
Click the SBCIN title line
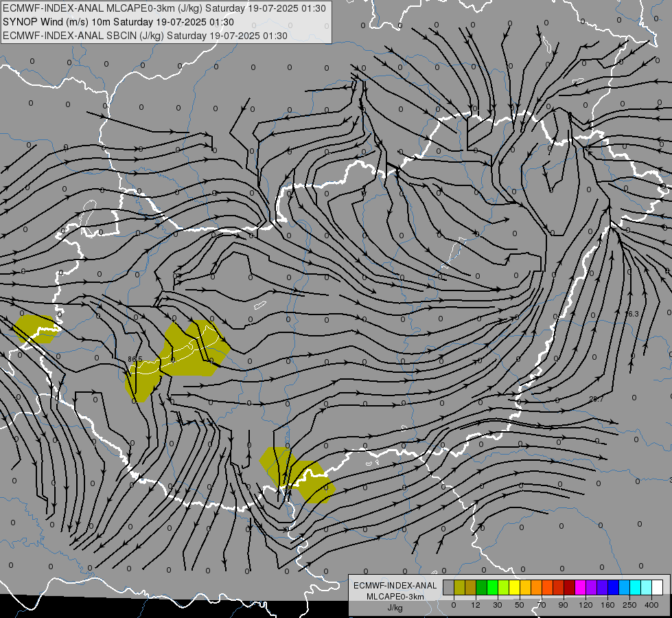coord(145,36)
